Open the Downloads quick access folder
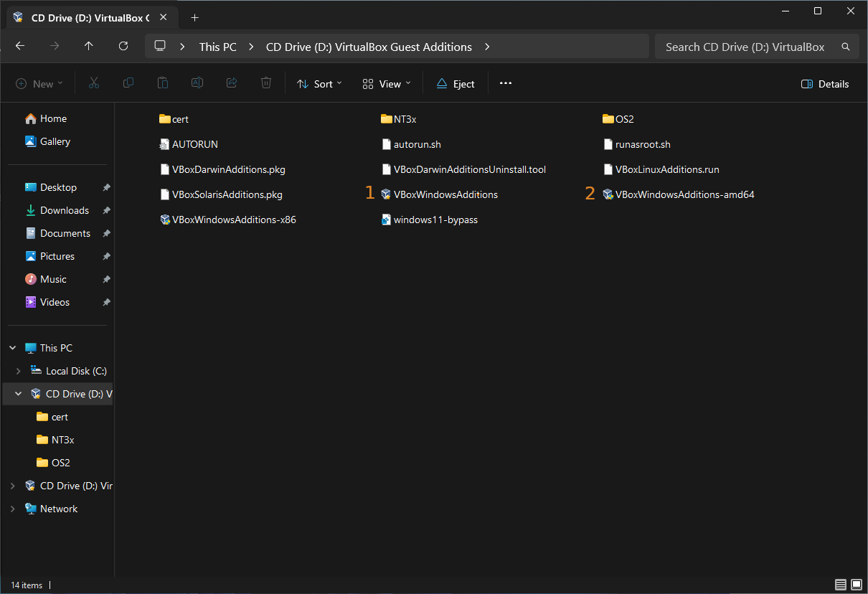This screenshot has height=594, width=868. tap(57, 210)
